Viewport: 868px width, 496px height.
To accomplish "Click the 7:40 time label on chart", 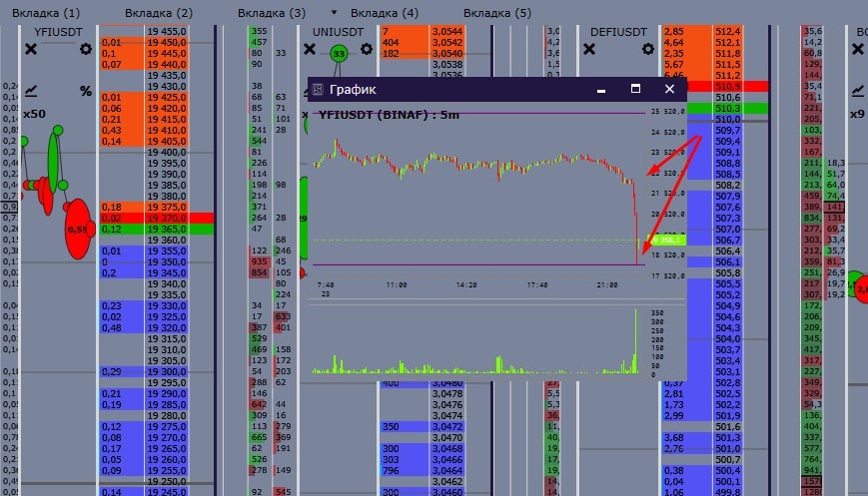I will pyautogui.click(x=326, y=284).
